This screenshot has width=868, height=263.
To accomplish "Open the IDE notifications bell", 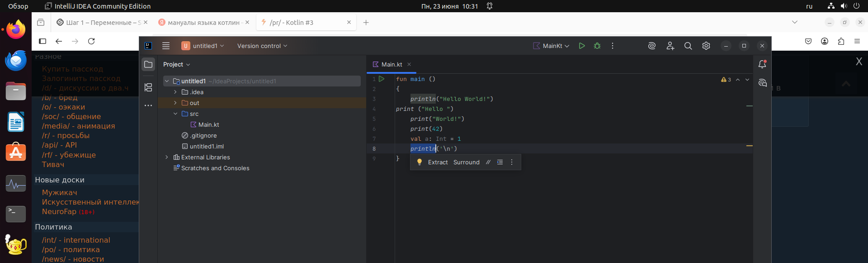I will 762,64.
